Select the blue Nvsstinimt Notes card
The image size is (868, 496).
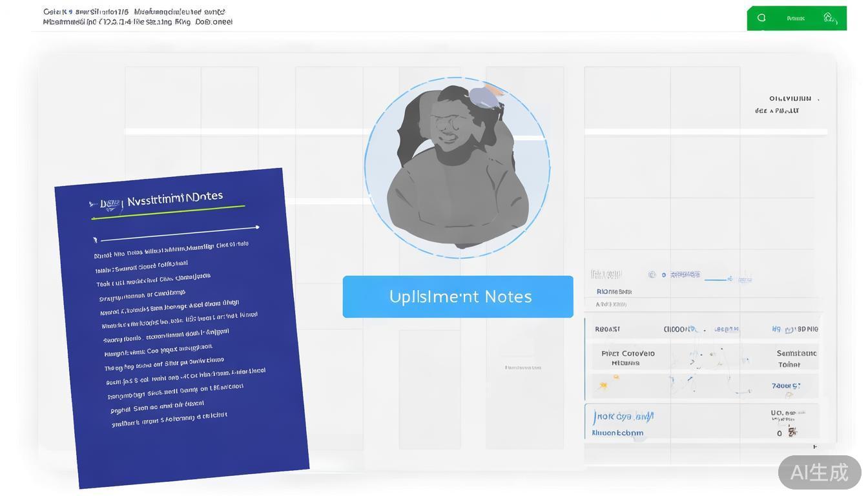pyautogui.click(x=181, y=316)
